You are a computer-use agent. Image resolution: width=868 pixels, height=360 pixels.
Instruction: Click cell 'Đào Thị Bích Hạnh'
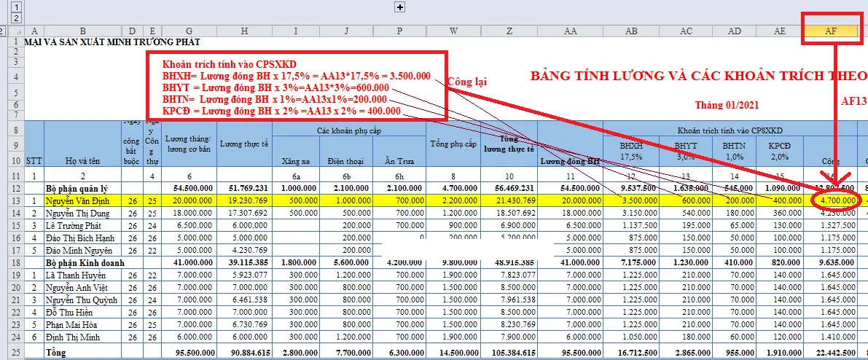[82, 238]
